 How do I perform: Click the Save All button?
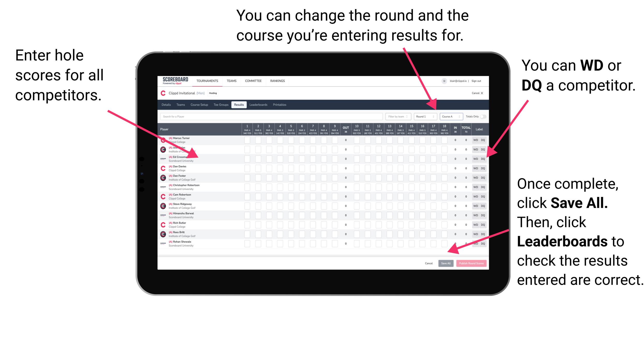(446, 263)
